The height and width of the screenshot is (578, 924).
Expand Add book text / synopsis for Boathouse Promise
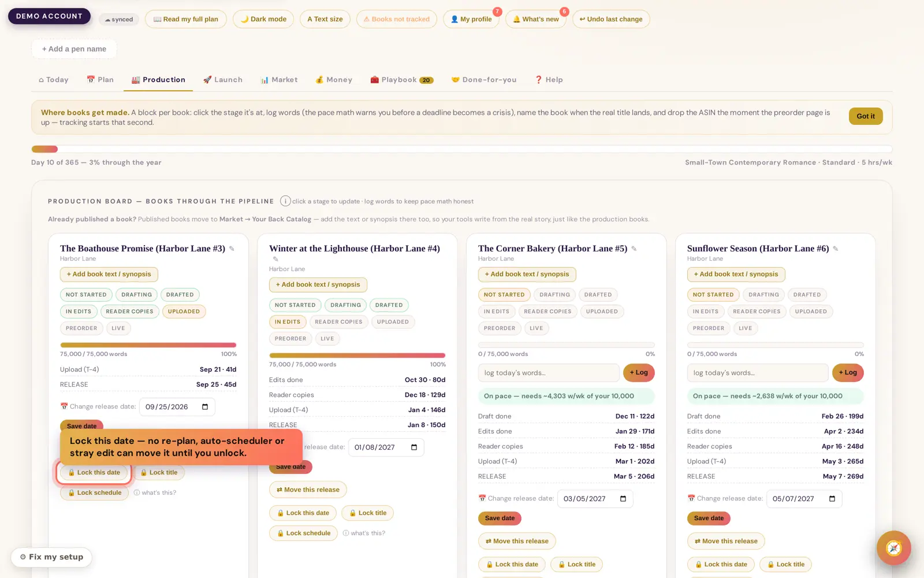pos(109,275)
